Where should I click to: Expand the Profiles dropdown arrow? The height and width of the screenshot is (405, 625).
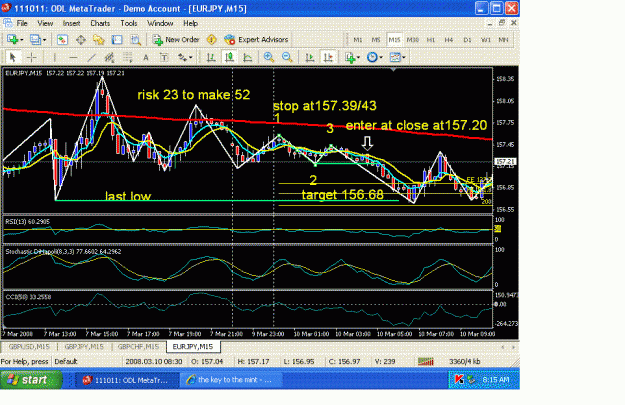44,40
